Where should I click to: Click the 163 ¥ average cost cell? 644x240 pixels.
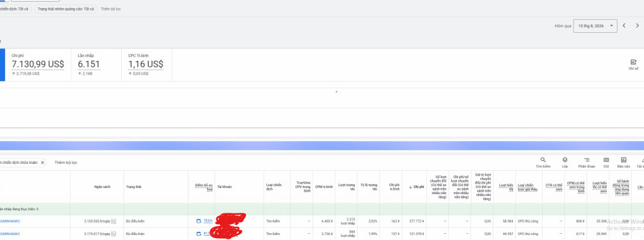click(x=391, y=221)
